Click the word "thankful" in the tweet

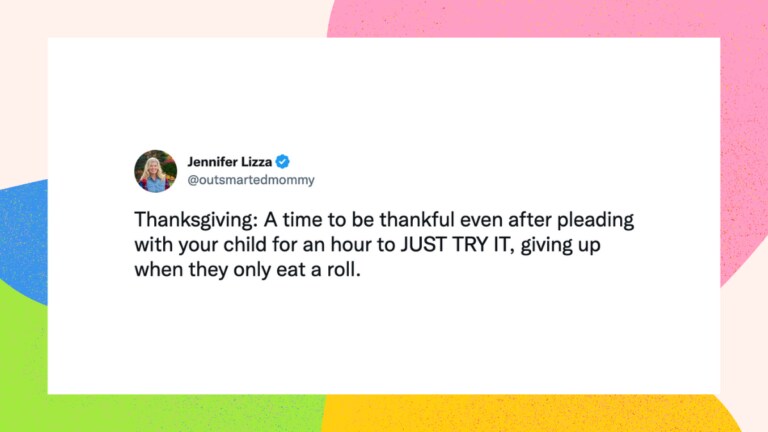point(417,219)
